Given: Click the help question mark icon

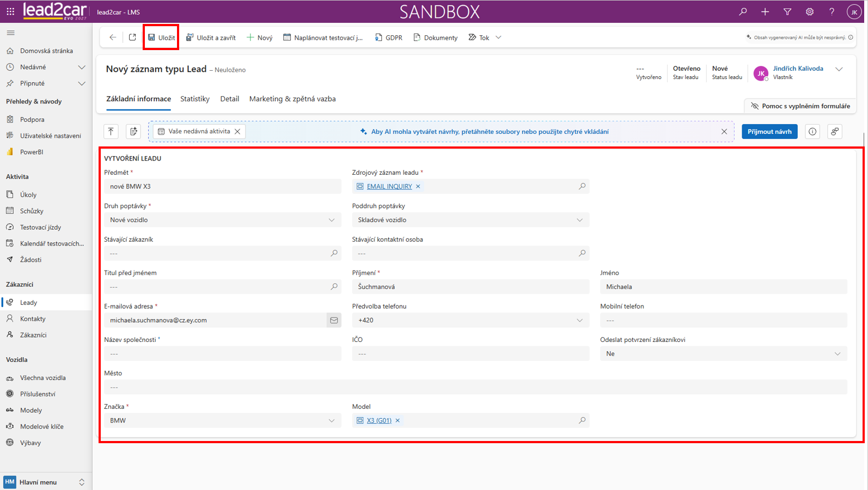Looking at the screenshot, I should click(832, 11).
